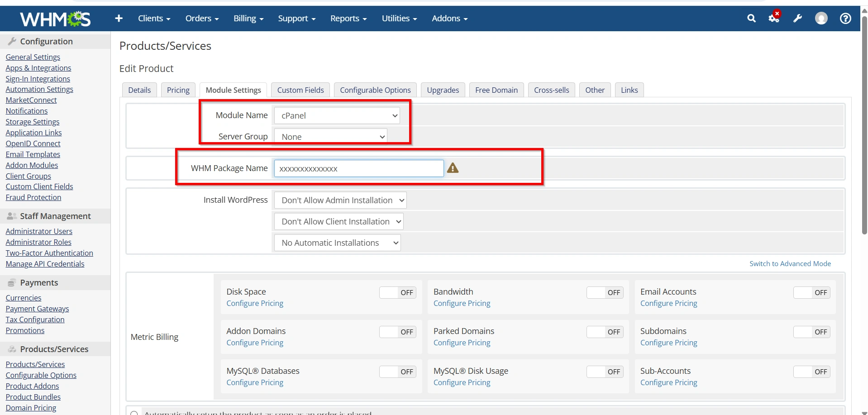Switch to the Other tab
Screen dimensions: 868x415
tap(595, 90)
